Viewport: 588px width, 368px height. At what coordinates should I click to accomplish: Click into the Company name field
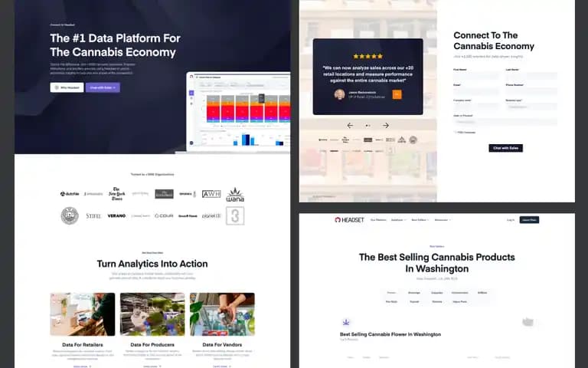click(x=476, y=107)
